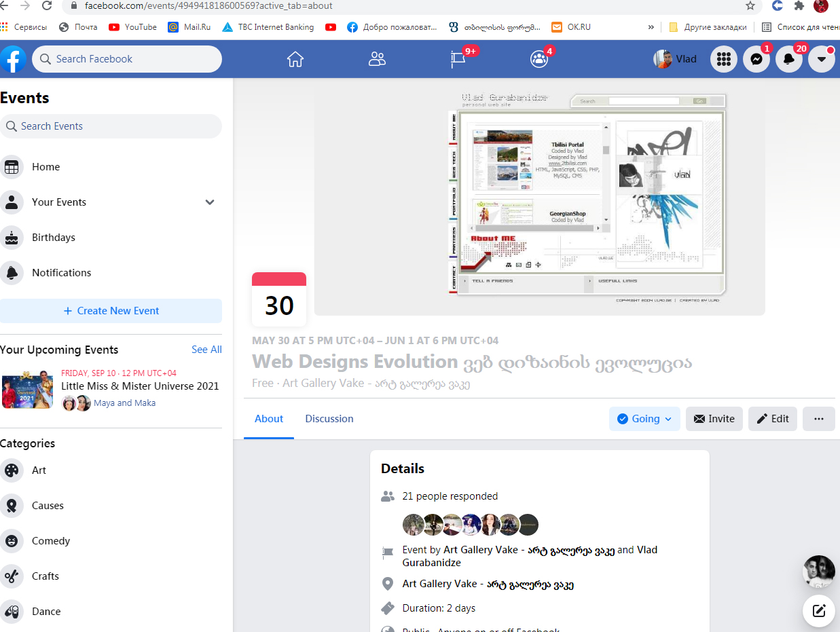Expand the Your Events sidebar section
840x632 pixels.
(x=210, y=202)
